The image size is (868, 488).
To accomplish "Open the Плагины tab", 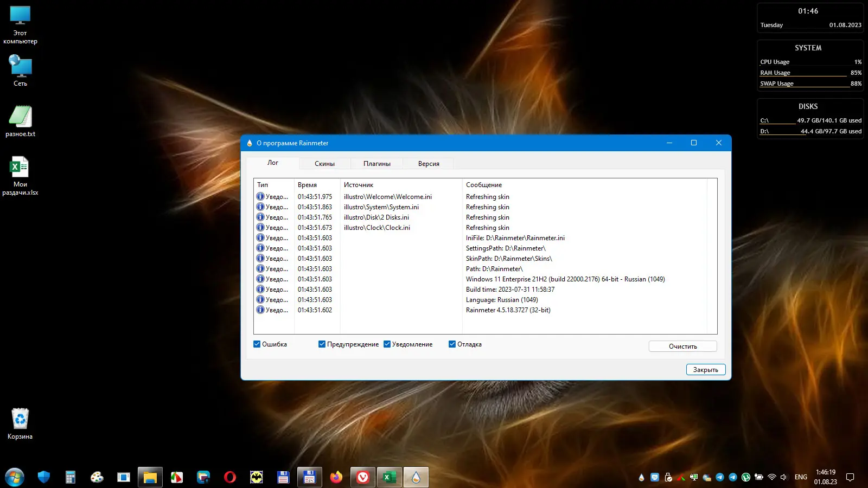I will 376,164.
